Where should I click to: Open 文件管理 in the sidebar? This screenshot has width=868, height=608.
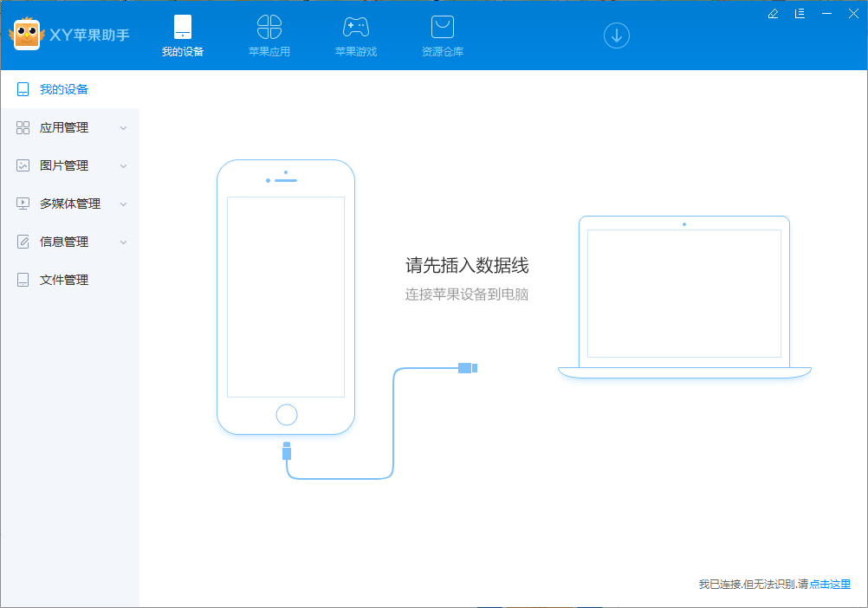(70, 280)
